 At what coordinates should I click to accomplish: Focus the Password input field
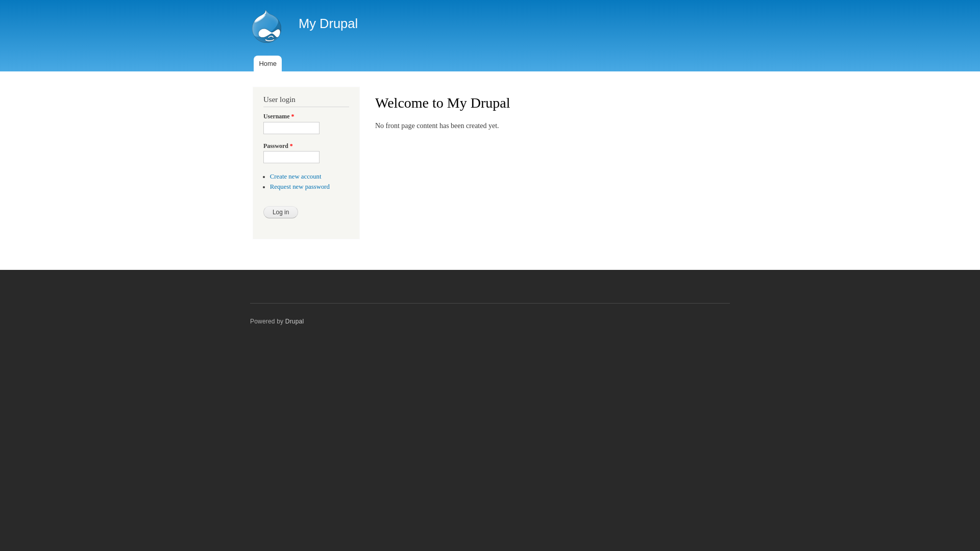(291, 157)
